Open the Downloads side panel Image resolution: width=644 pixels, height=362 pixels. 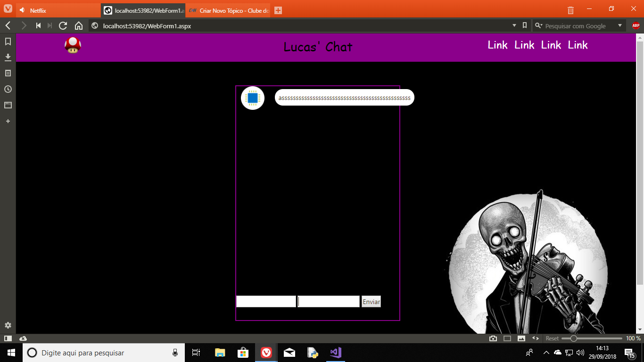pos(8,57)
